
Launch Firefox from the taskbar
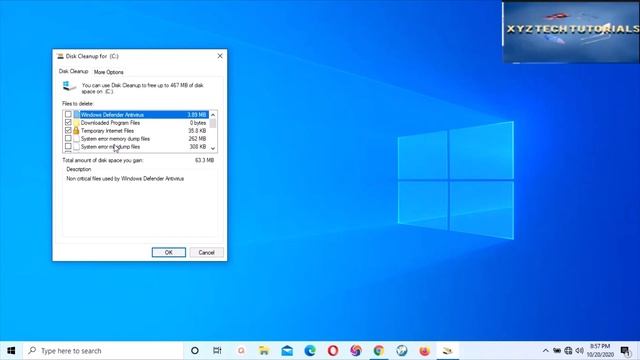tap(424, 351)
